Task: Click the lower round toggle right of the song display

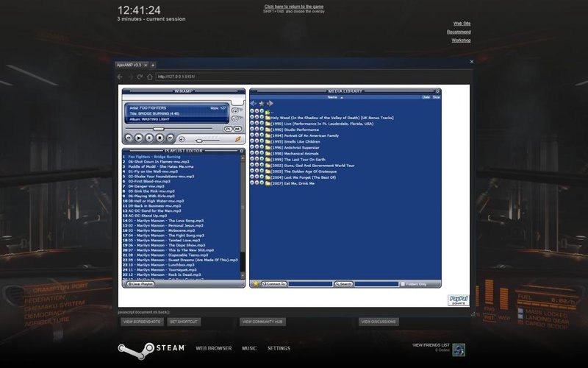Action: [x=235, y=118]
